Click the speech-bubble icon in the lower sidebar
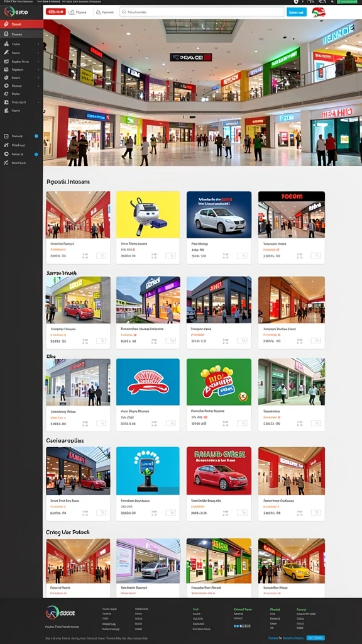This screenshot has height=644, width=362. point(6,154)
